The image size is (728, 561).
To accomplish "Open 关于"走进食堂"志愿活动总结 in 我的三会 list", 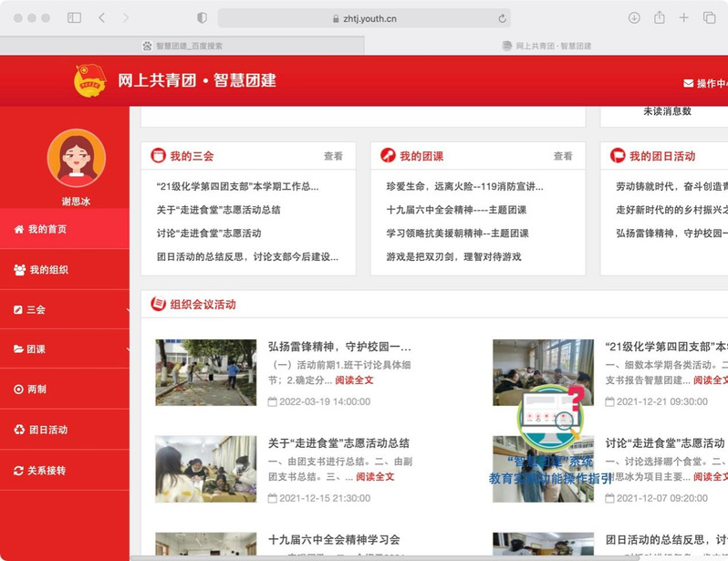I will (x=218, y=210).
